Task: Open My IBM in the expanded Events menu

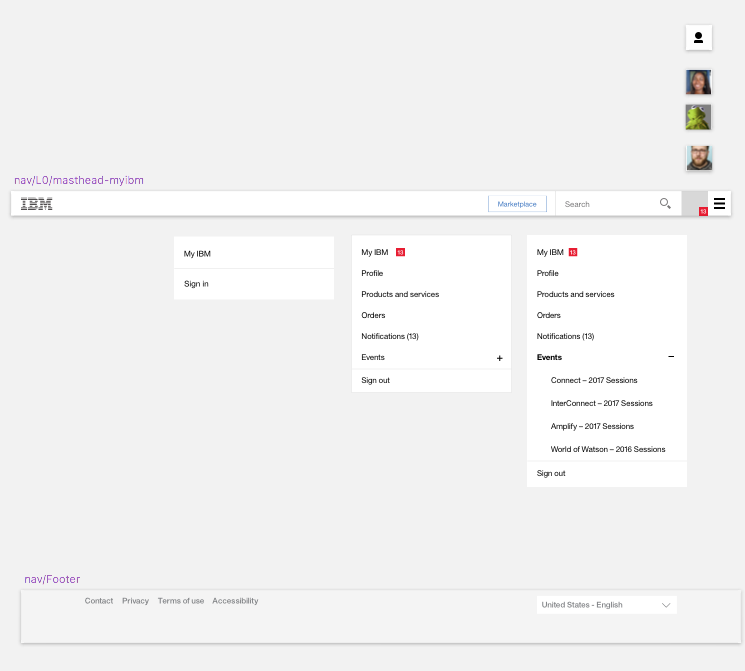Action: tap(550, 252)
